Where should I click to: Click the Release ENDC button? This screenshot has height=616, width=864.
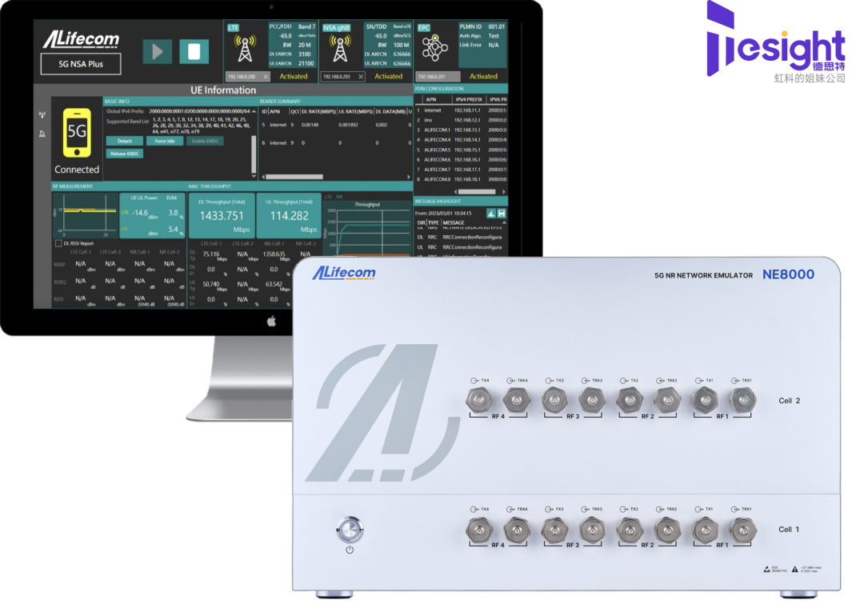click(125, 154)
